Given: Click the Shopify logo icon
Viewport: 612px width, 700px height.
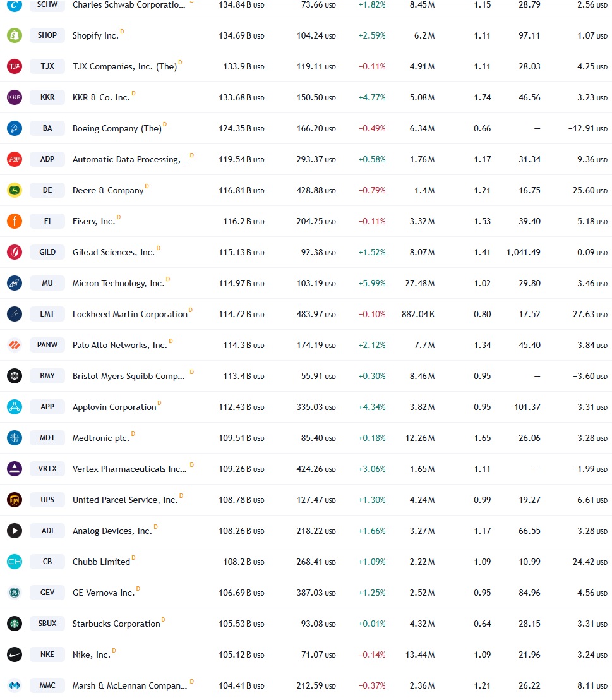Looking at the screenshot, I should 15,35.
